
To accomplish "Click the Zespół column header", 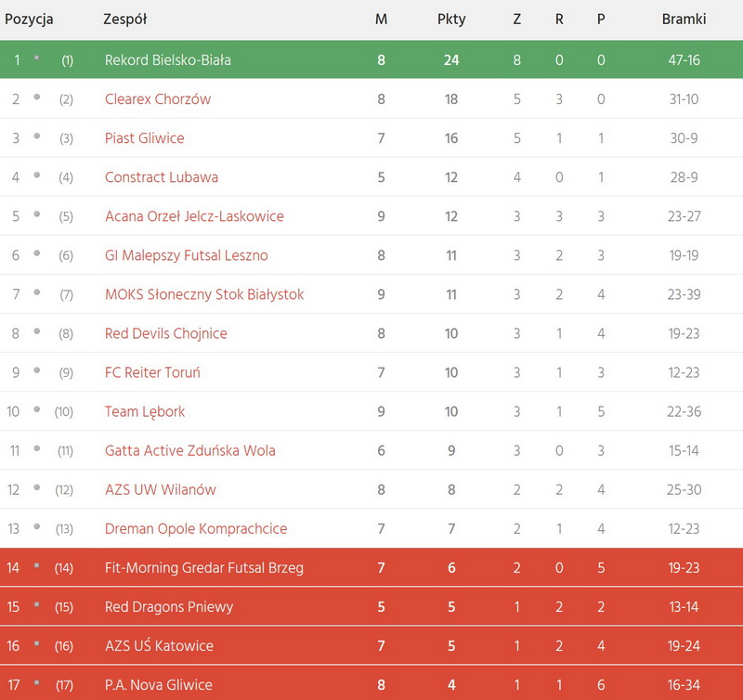I will pyautogui.click(x=124, y=19).
